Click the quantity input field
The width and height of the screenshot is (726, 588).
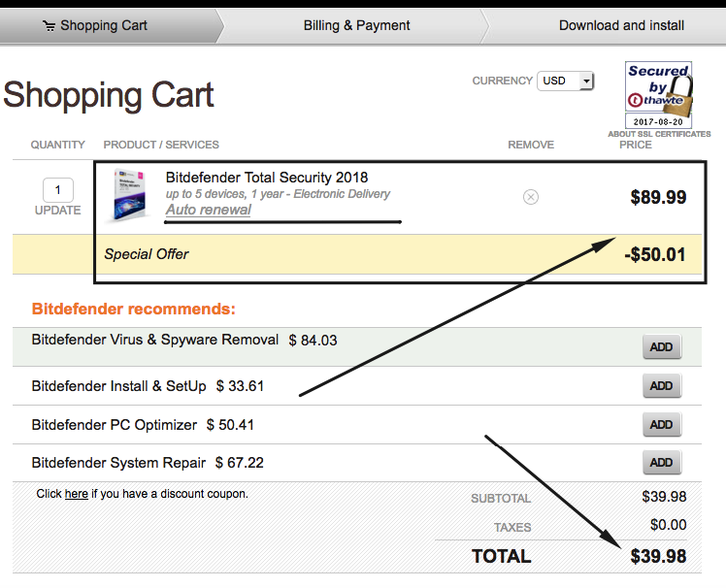pyautogui.click(x=58, y=190)
